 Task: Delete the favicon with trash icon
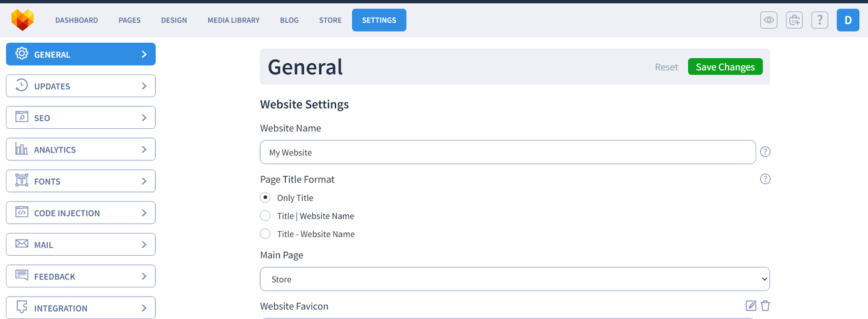(x=765, y=305)
